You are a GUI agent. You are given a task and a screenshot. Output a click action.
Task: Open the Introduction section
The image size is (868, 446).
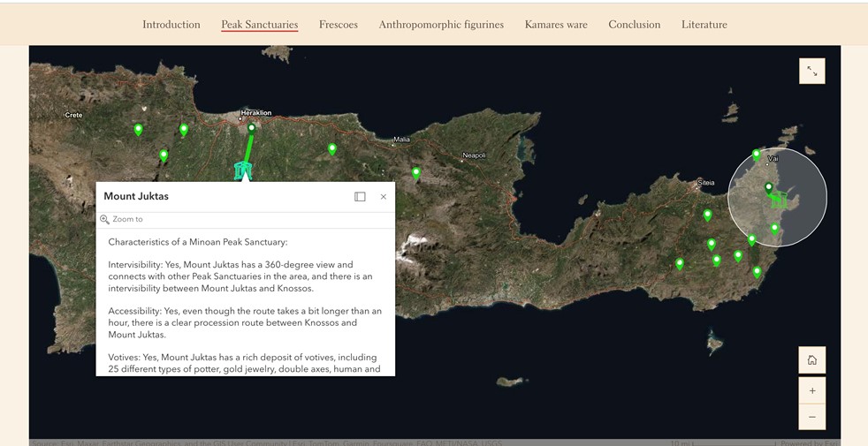click(x=171, y=25)
